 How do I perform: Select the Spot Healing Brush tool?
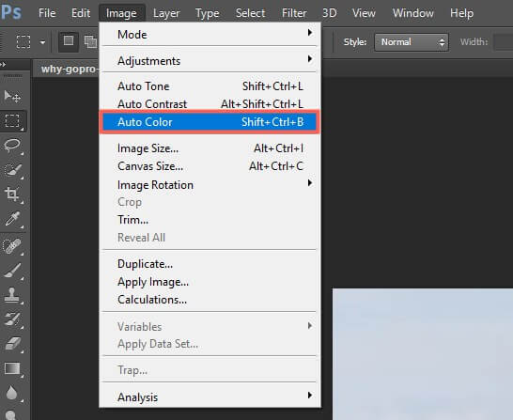click(x=12, y=245)
